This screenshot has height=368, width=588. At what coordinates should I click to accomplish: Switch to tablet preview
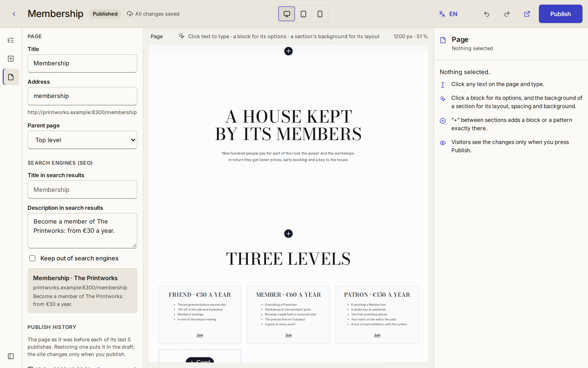coord(303,14)
